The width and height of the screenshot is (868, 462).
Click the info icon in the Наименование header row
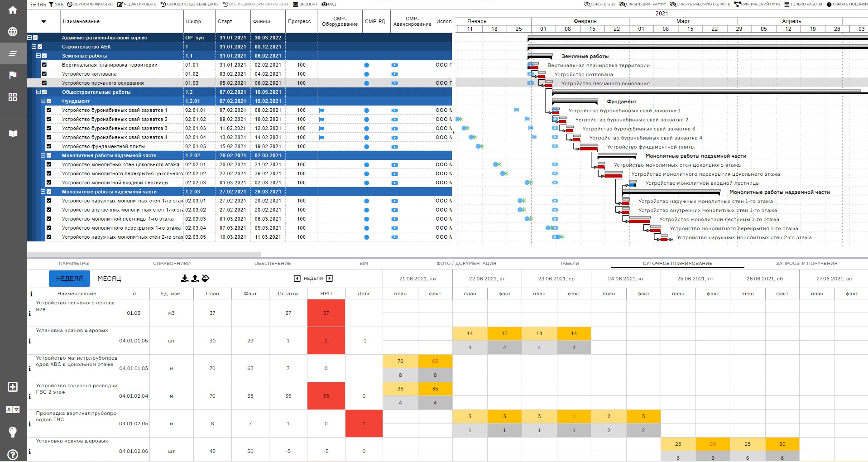(31, 294)
